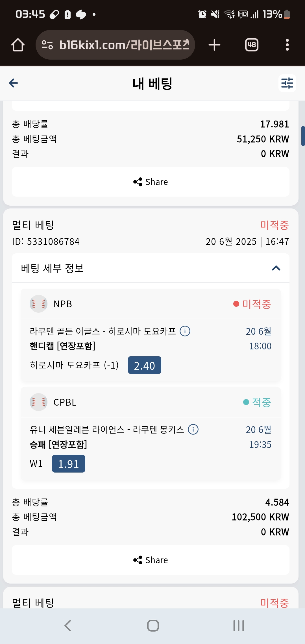Image resolution: width=305 pixels, height=644 pixels.
Task: Click the b16kix1.com address bar
Action: pos(124,45)
